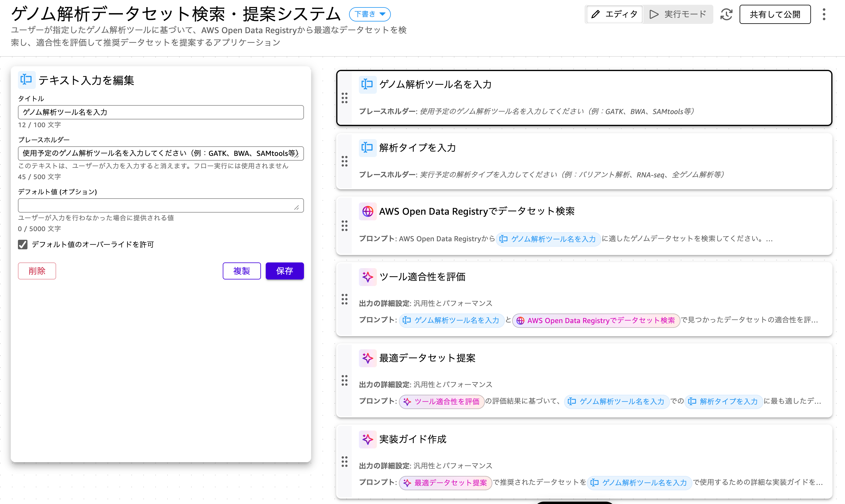Click the 削除 button
The image size is (845, 504).
(37, 271)
